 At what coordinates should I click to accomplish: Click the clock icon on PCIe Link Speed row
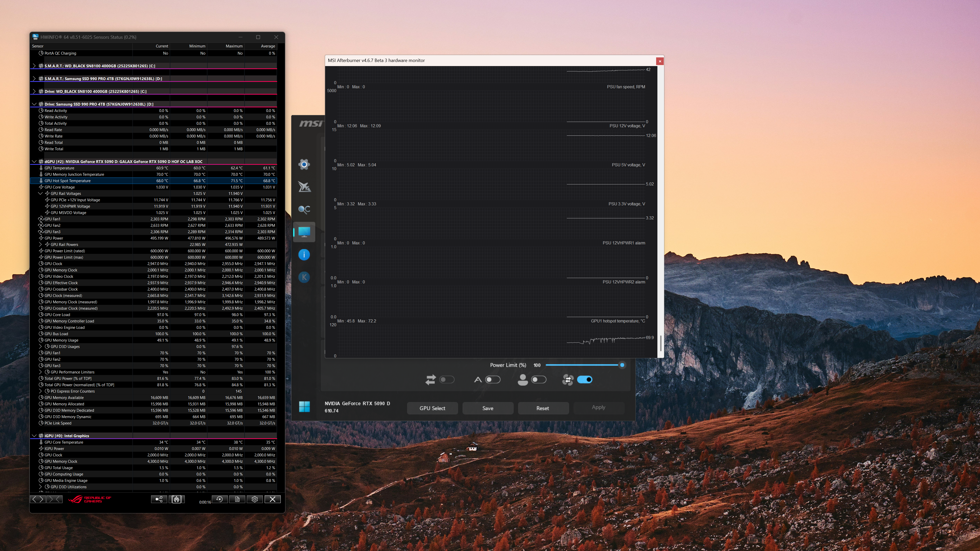(x=41, y=423)
